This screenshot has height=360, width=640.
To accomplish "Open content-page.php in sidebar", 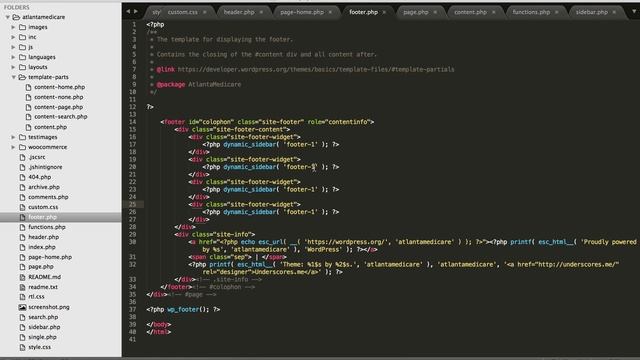I will click(x=58, y=107).
